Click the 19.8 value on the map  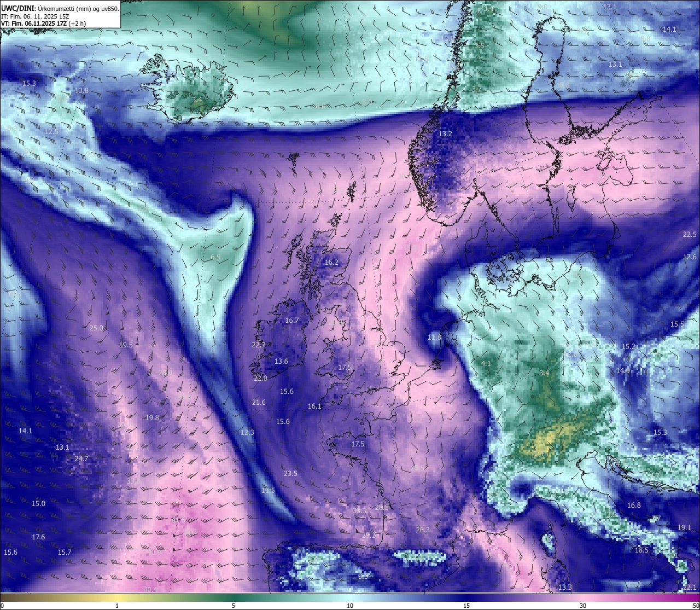[x=152, y=418]
